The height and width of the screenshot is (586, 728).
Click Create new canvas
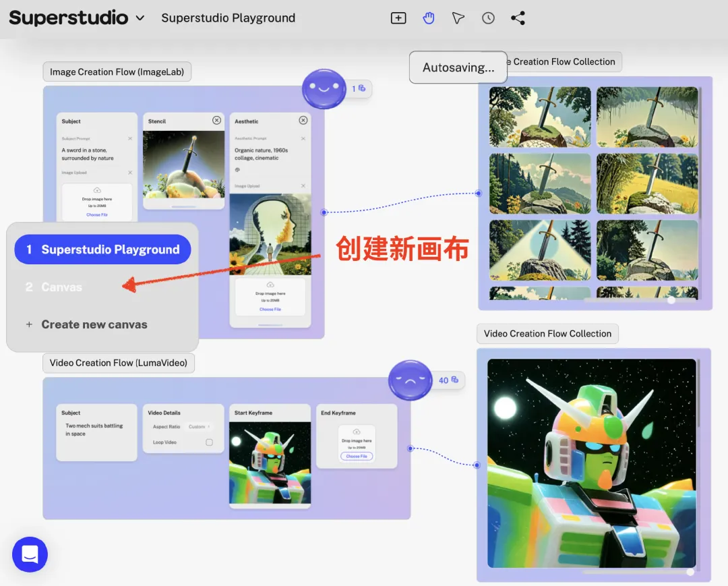click(x=94, y=324)
